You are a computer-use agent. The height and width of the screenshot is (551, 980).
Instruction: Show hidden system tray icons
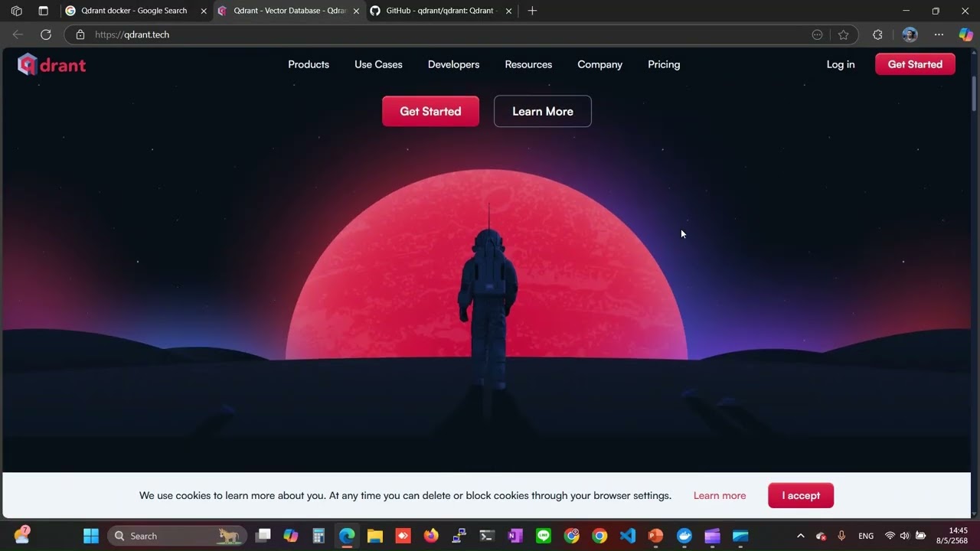click(x=801, y=536)
